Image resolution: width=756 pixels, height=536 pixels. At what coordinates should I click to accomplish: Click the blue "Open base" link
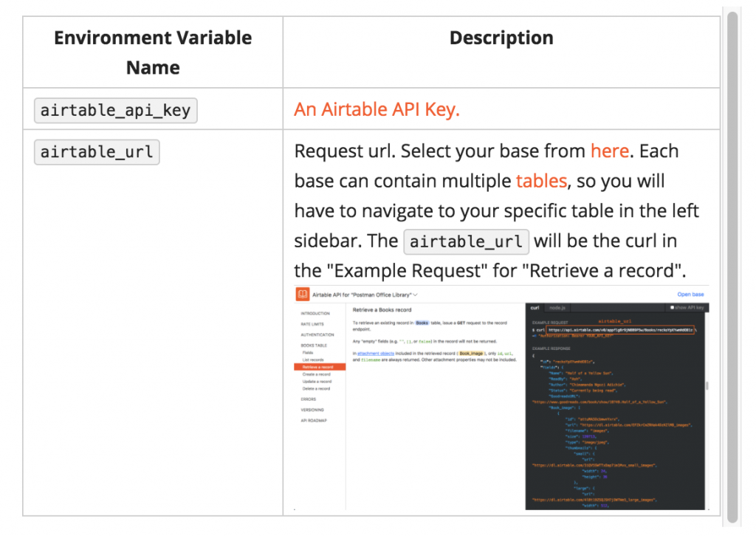[x=690, y=294]
